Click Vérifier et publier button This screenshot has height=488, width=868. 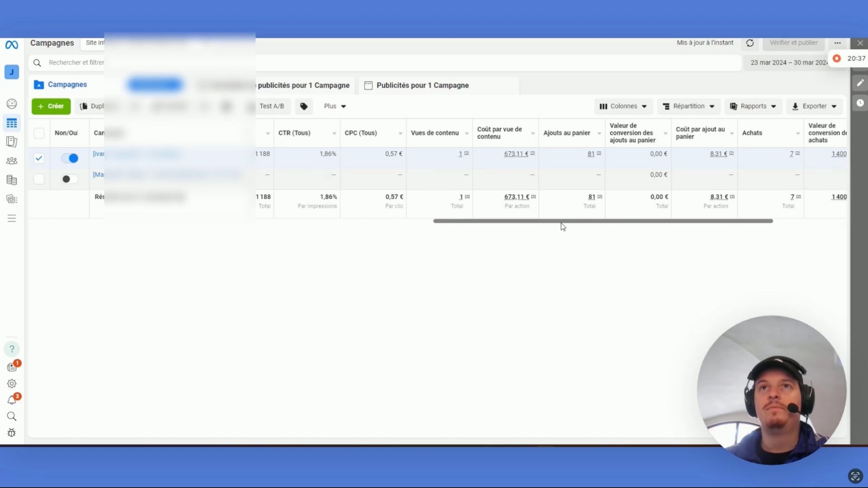(793, 43)
